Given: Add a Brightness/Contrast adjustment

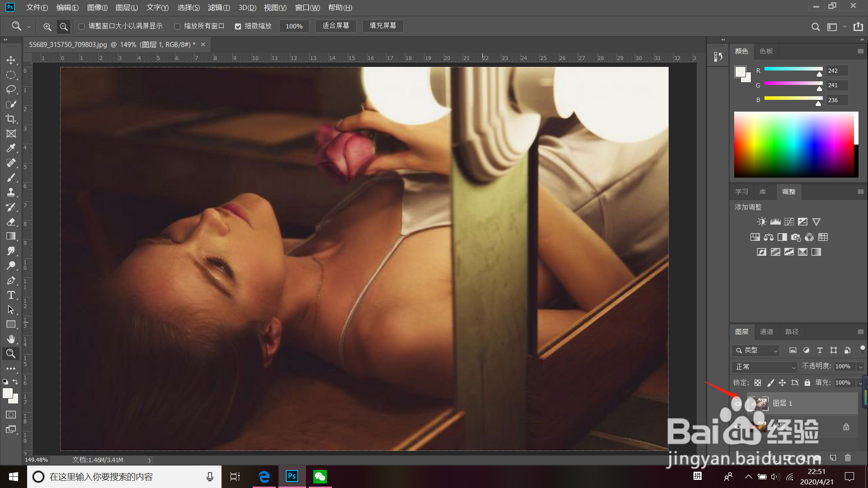Looking at the screenshot, I should click(762, 222).
